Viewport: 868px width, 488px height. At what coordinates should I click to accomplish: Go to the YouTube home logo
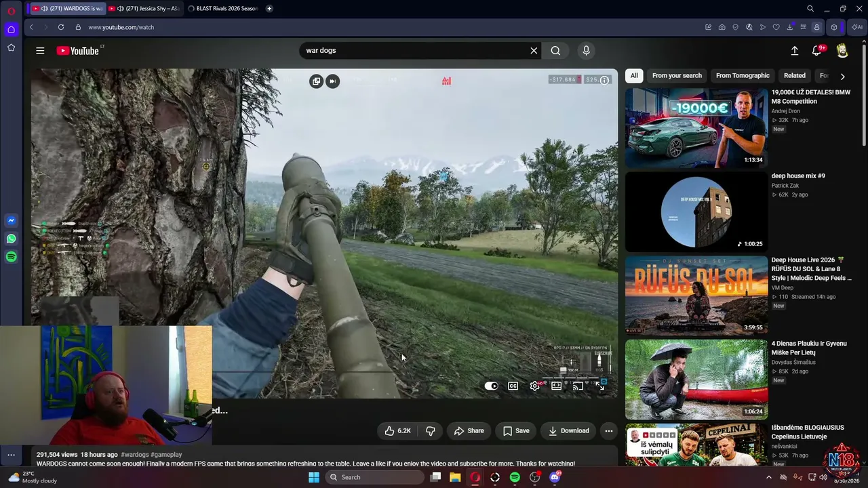pos(78,51)
